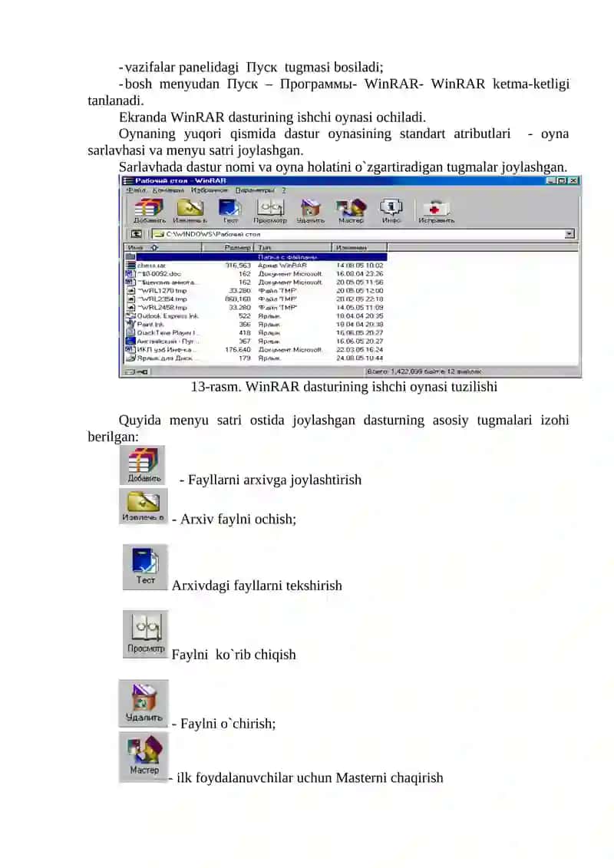This screenshot has width=614, height=868.
Task: Sort files by the Имя column header
Action: tap(162, 247)
